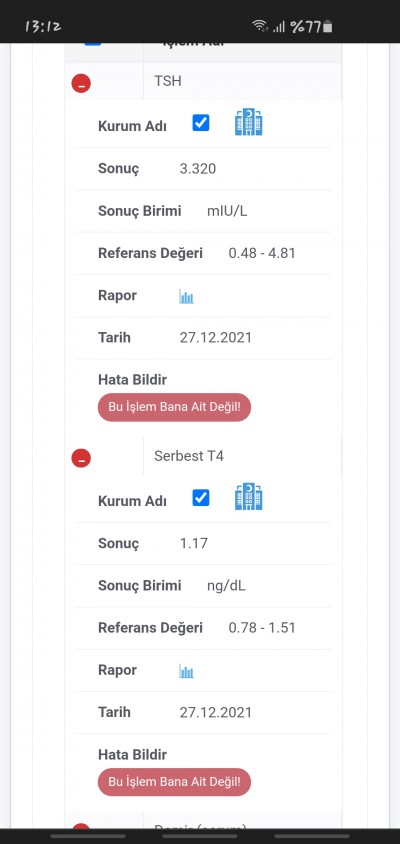Select the Serbest T4 row title
This screenshot has width=400, height=844.
(189, 456)
